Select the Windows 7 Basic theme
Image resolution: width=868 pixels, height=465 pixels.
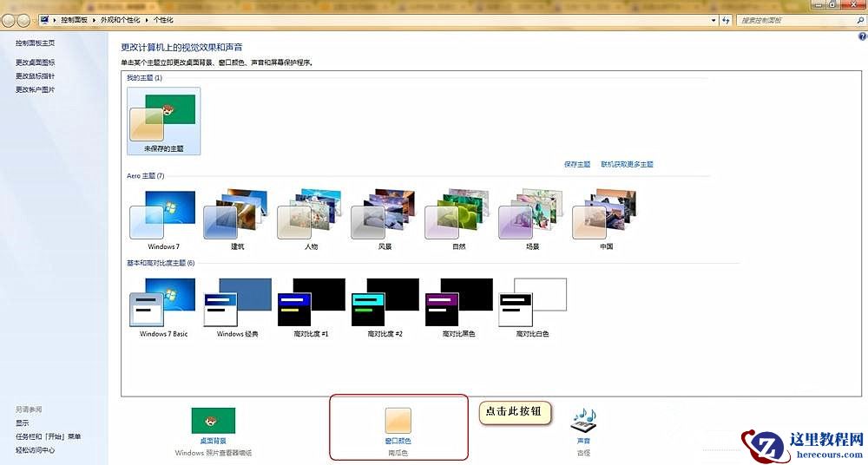(x=163, y=307)
